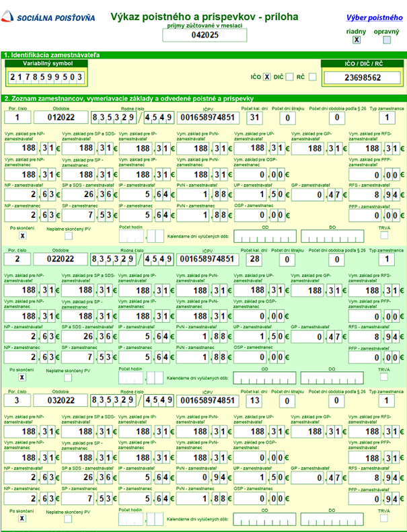
Task: Toggle TRVÁ checkbox in record 3
Action: [383, 518]
